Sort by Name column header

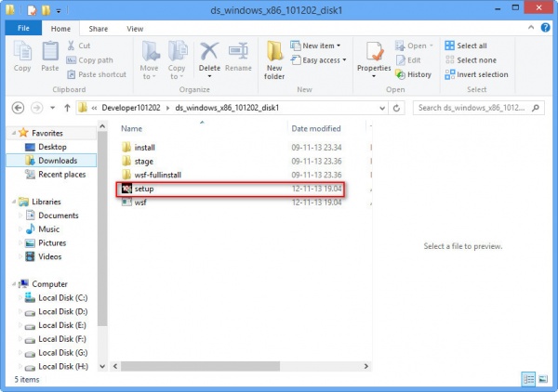[131, 128]
